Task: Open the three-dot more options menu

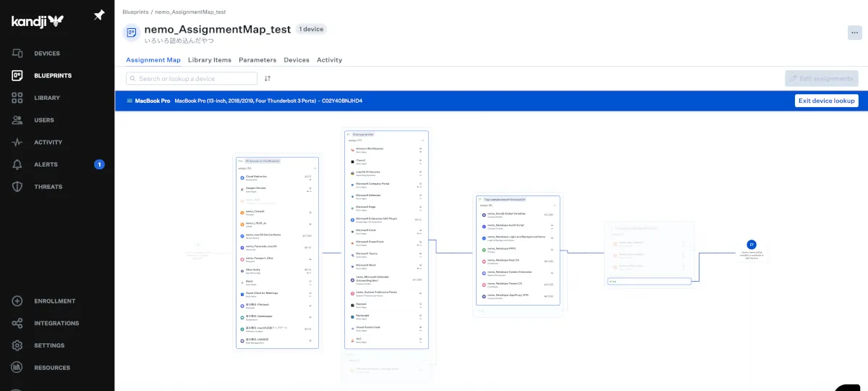Action: click(854, 32)
